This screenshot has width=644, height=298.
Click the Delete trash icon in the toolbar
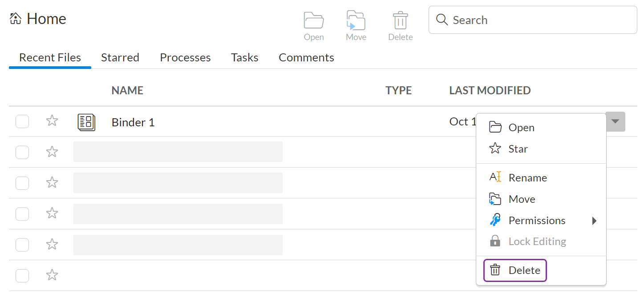click(400, 20)
